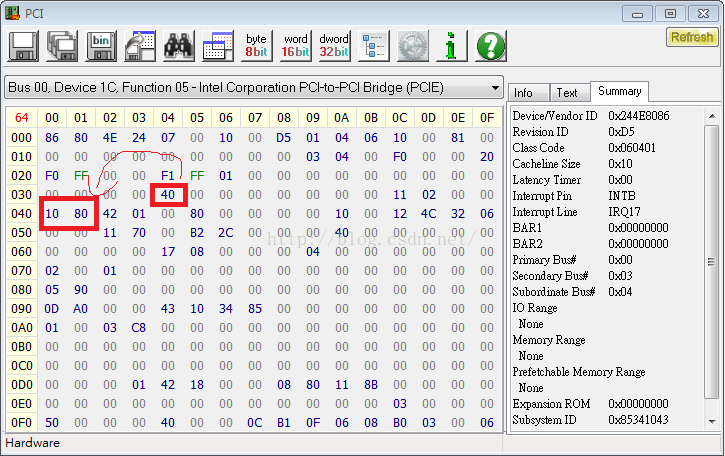
Task: Click the column header 0A
Action: pos(342,118)
